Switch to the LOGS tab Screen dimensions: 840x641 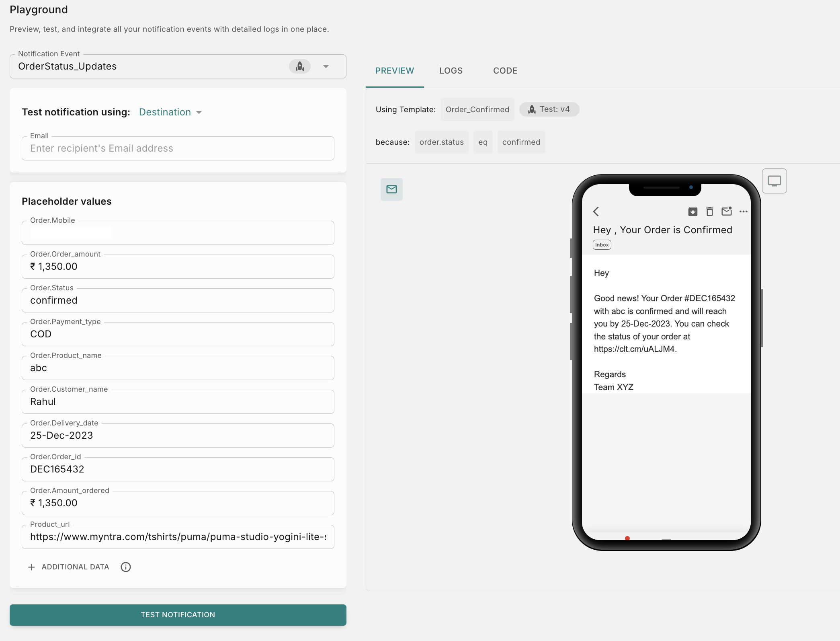click(451, 71)
